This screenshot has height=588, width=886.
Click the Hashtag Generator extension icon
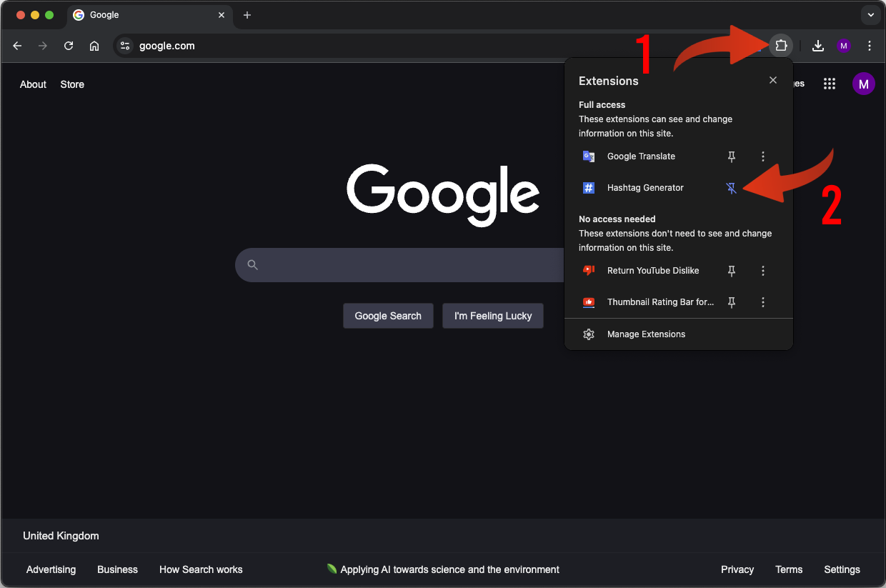pos(589,188)
